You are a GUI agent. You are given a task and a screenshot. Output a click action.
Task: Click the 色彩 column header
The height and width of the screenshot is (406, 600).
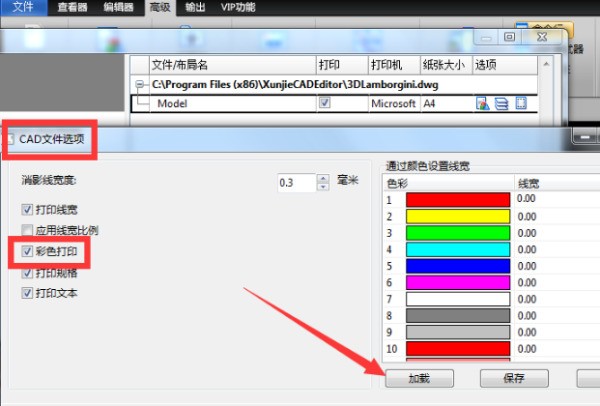(448, 183)
